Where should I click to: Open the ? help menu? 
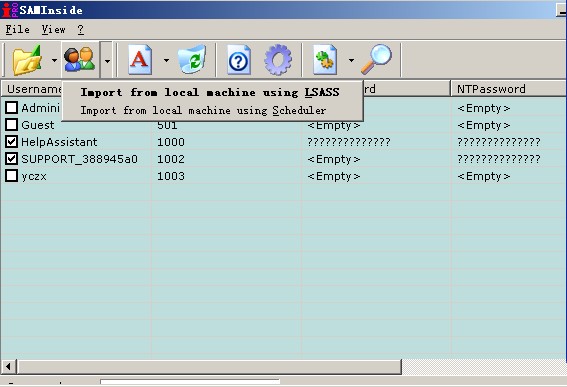coord(81,29)
